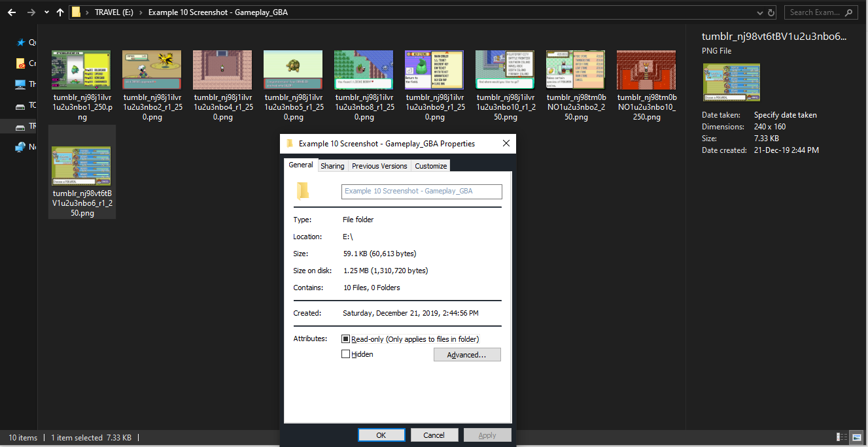868x447 pixels.
Task: Click Example 10 Screenshot breadcrumb segment
Action: coord(218,12)
